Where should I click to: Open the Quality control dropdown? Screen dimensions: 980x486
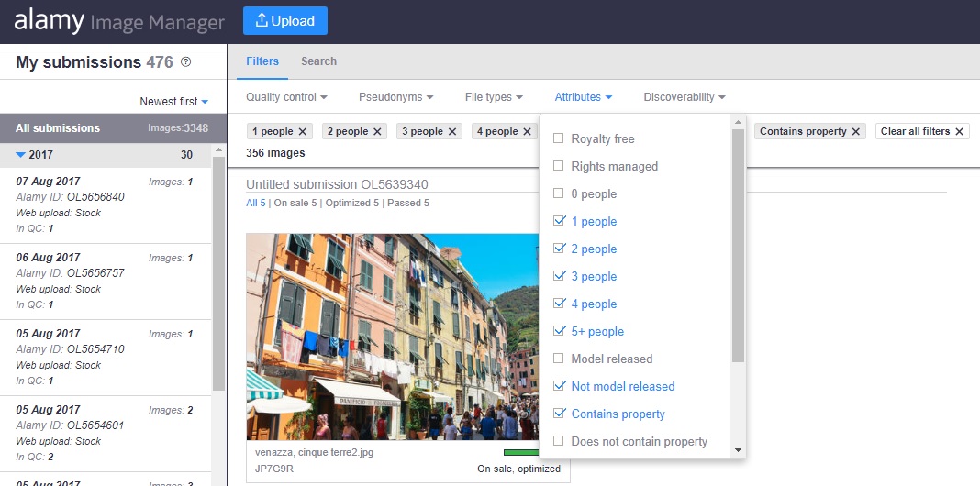(x=286, y=97)
